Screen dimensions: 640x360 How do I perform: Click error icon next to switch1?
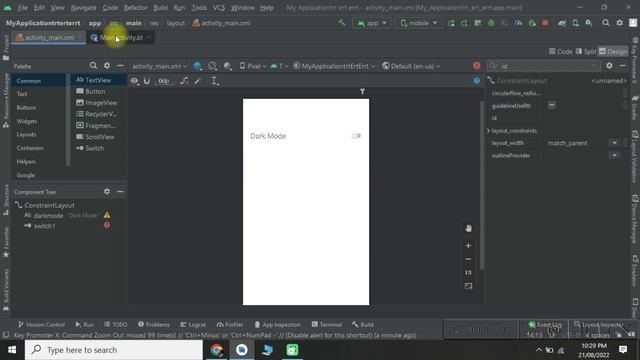click(107, 225)
